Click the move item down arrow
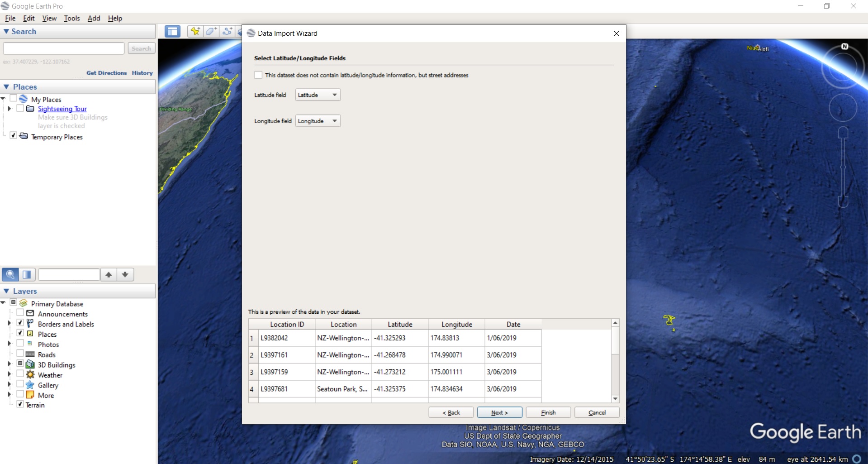 (125, 274)
